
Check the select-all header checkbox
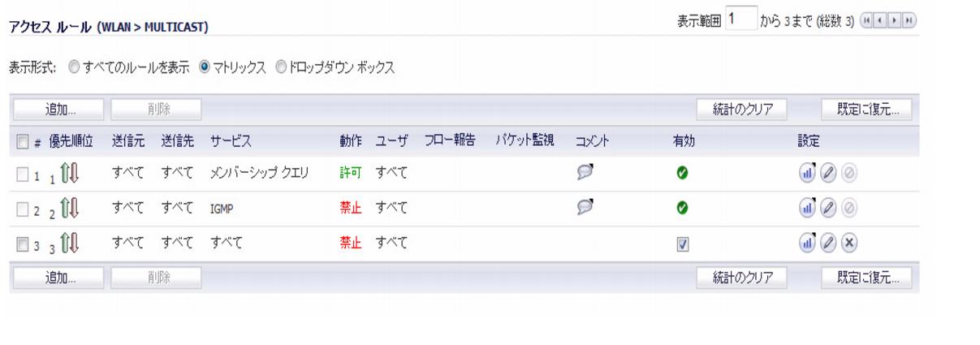[x=23, y=142]
